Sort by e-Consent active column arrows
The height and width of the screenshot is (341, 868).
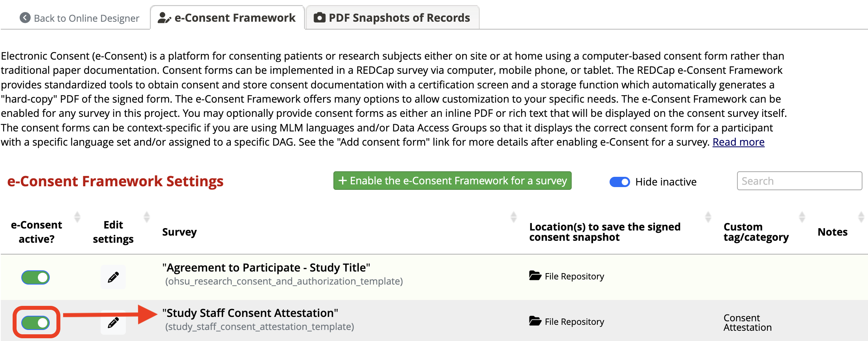77,217
